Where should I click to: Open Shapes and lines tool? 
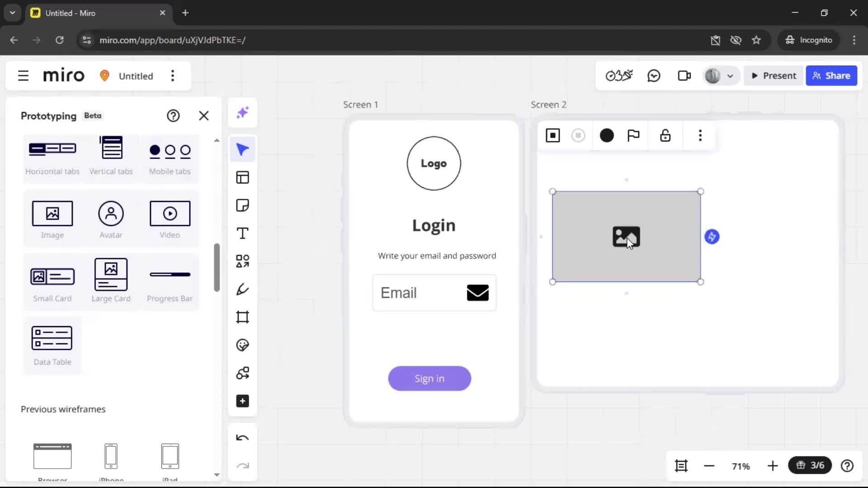[243, 261]
